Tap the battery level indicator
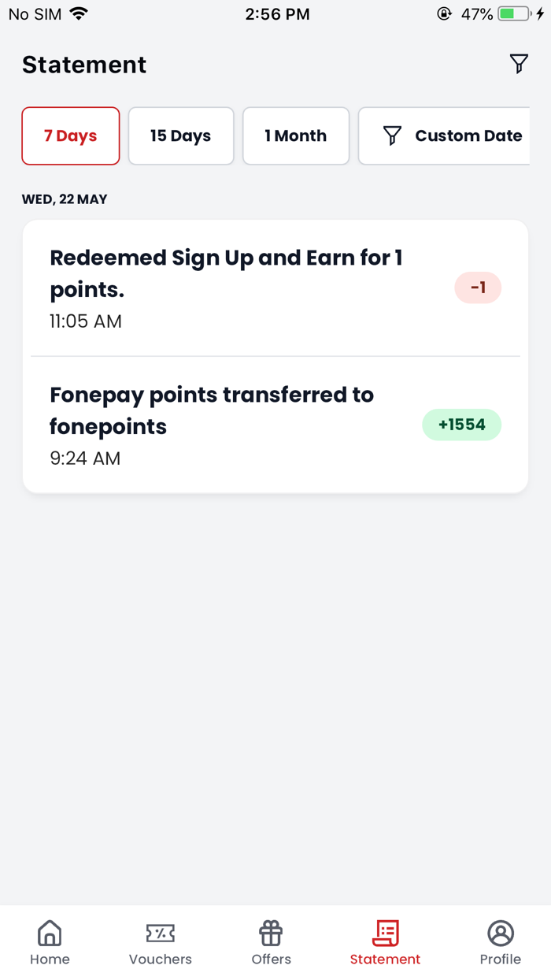551x980 pixels. click(515, 13)
